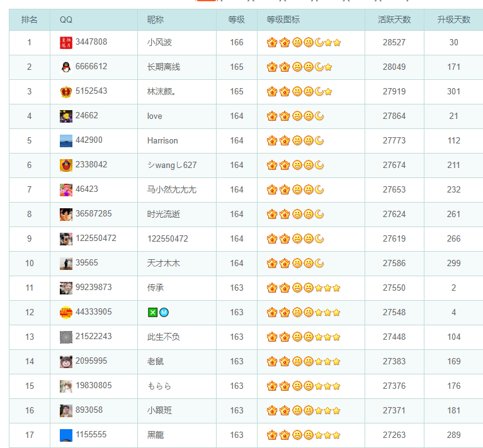Viewport: 483px width, 448px height.
Task: Click active days value 27263
Action: tap(394, 435)
